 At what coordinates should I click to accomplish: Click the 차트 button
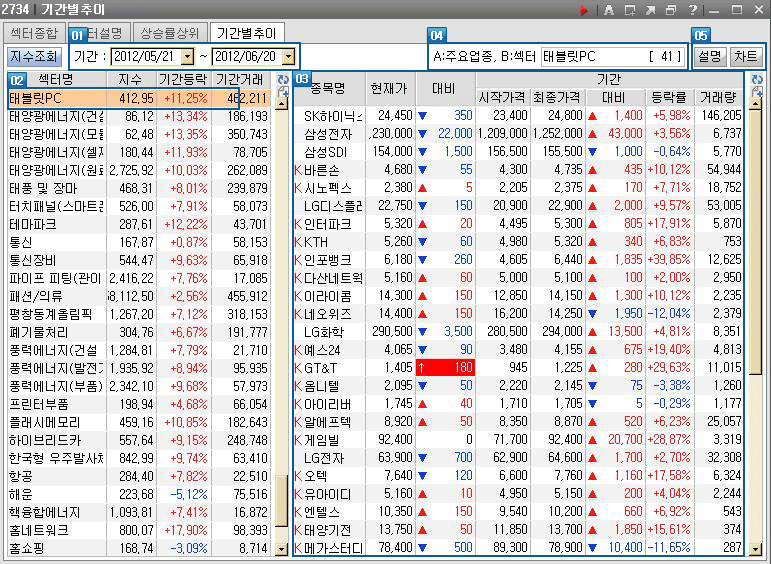click(x=745, y=57)
